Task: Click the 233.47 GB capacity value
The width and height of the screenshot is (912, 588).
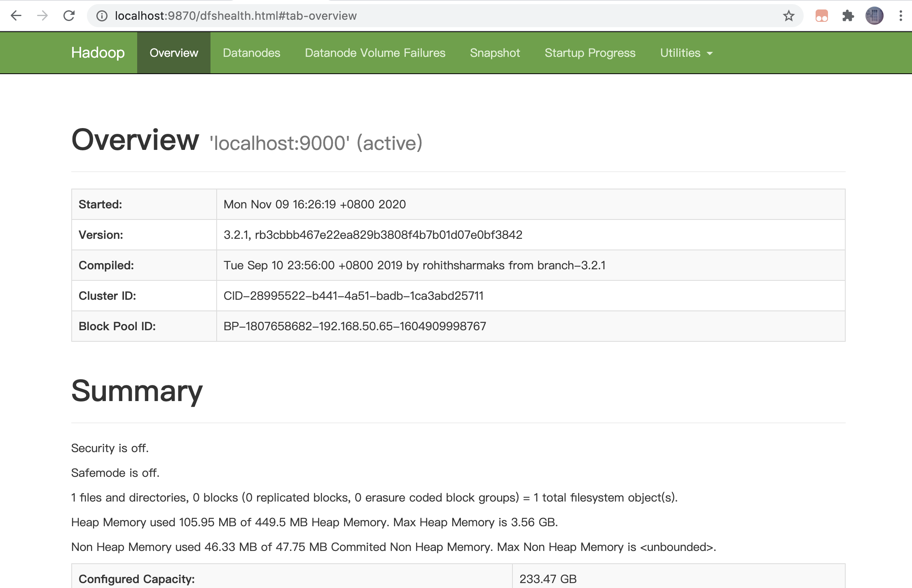Action: [x=548, y=579]
